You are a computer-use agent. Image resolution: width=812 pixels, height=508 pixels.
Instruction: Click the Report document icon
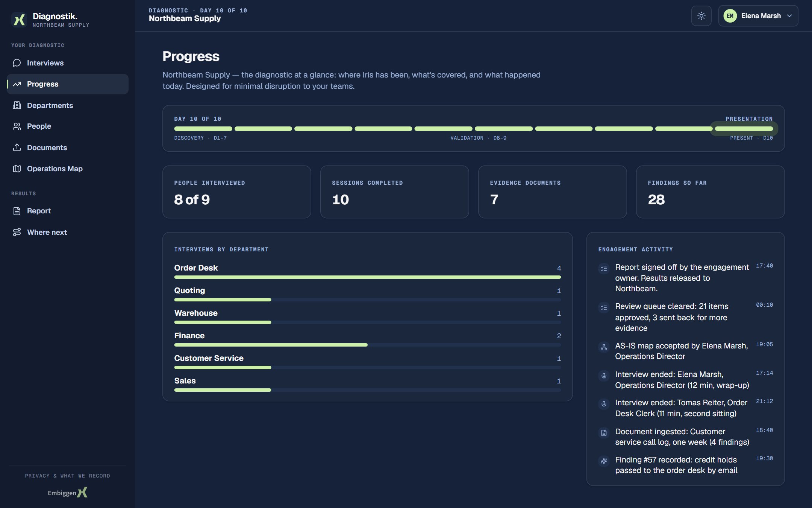[17, 211]
